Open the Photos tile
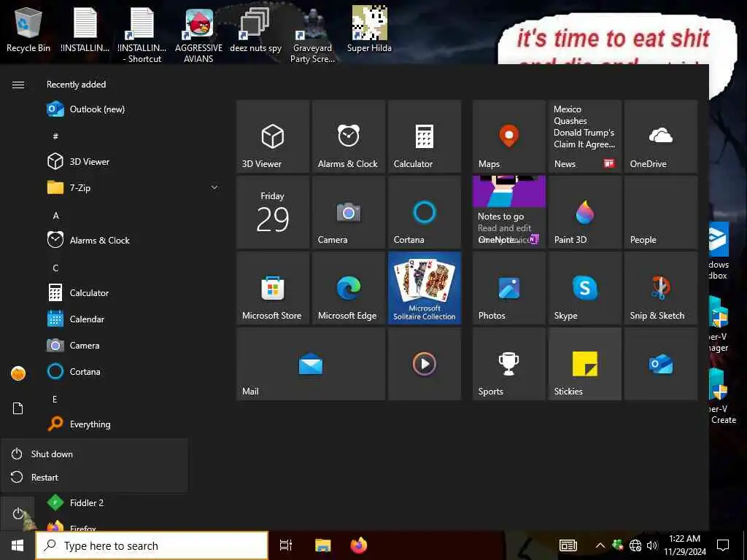The height and width of the screenshot is (560, 747). [x=508, y=287]
